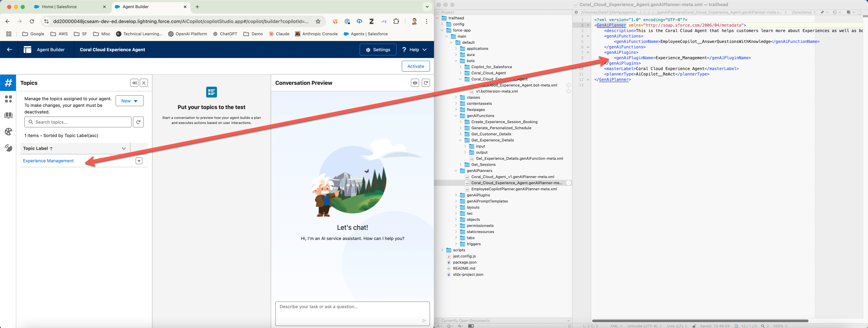This screenshot has width=868, height=328.
Task: Click the lock icon in editor status bar
Action: click(694, 326)
